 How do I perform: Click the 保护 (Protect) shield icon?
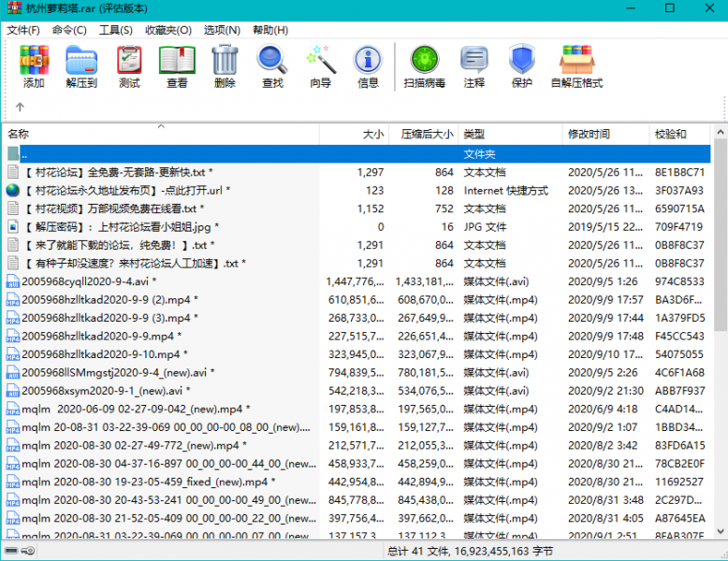521,65
